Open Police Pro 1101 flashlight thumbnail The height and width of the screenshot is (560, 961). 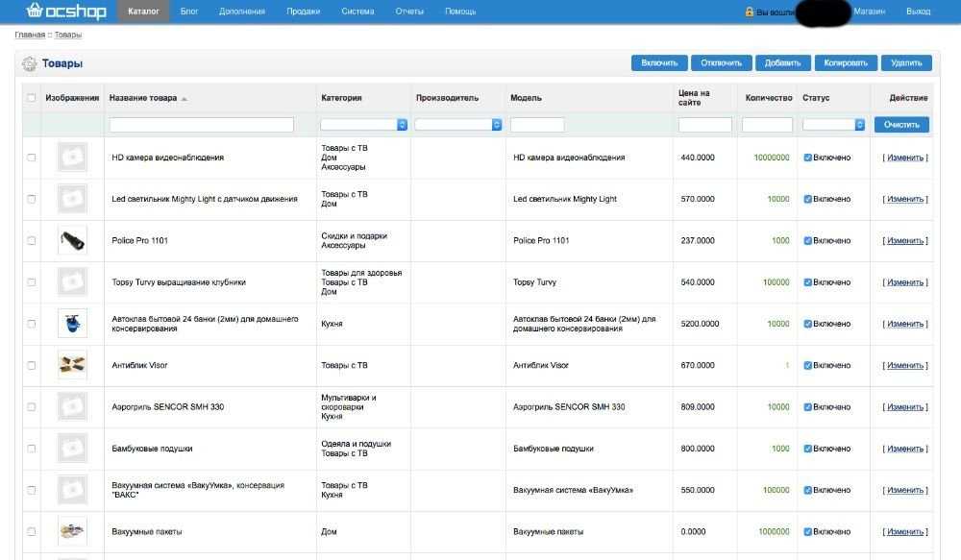coord(72,241)
